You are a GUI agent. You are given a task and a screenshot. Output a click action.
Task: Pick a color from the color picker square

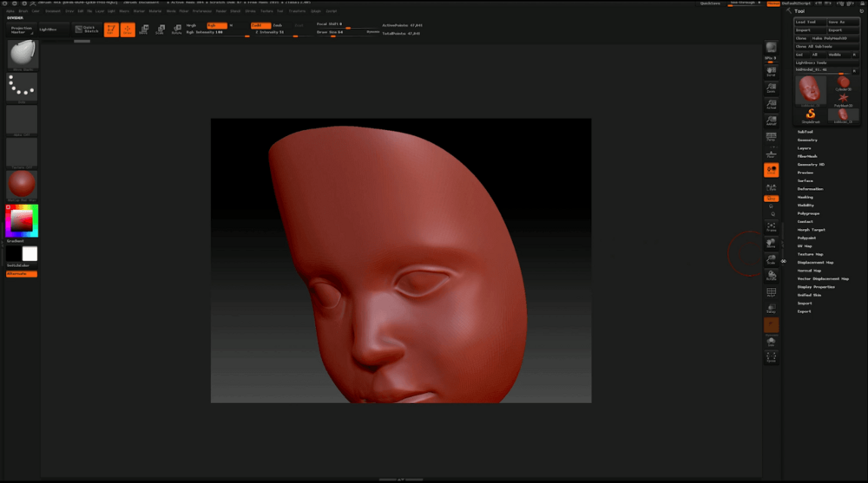pyautogui.click(x=22, y=222)
